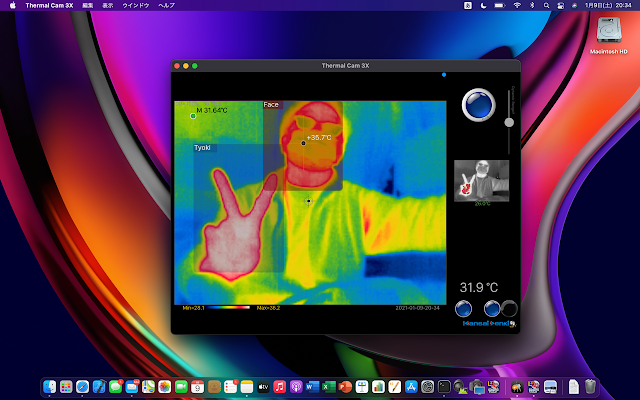Click the Max=38.2 value label
The height and width of the screenshot is (400, 640).
tap(269, 308)
